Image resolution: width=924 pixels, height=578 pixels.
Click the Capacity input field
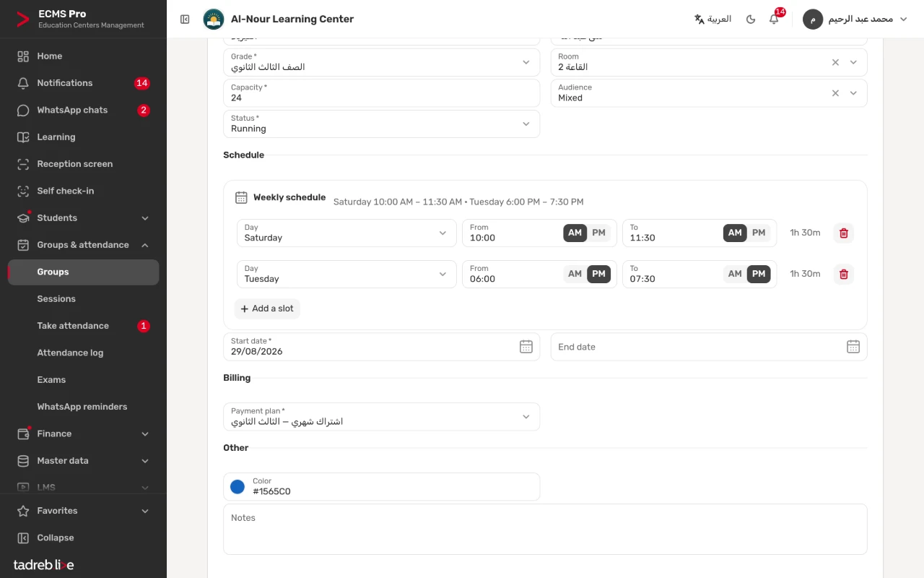pyautogui.click(x=382, y=93)
